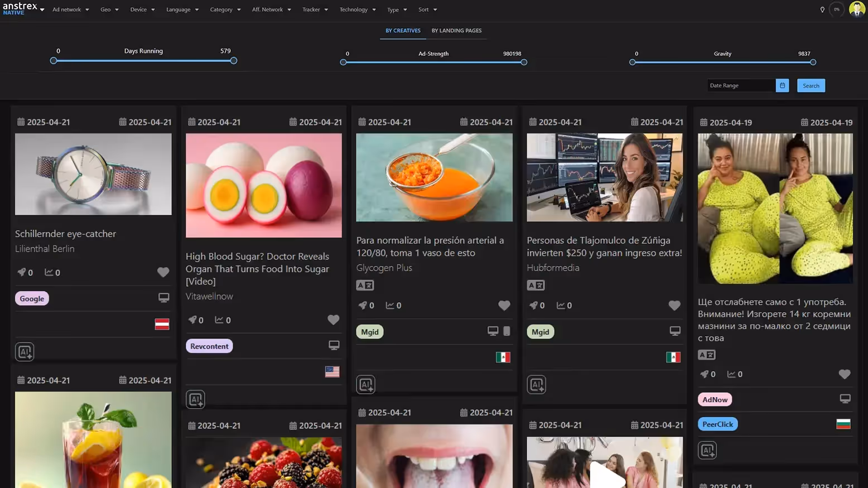Click the Anstrex Native logo menu
The height and width of the screenshot is (488, 868).
(x=23, y=8)
